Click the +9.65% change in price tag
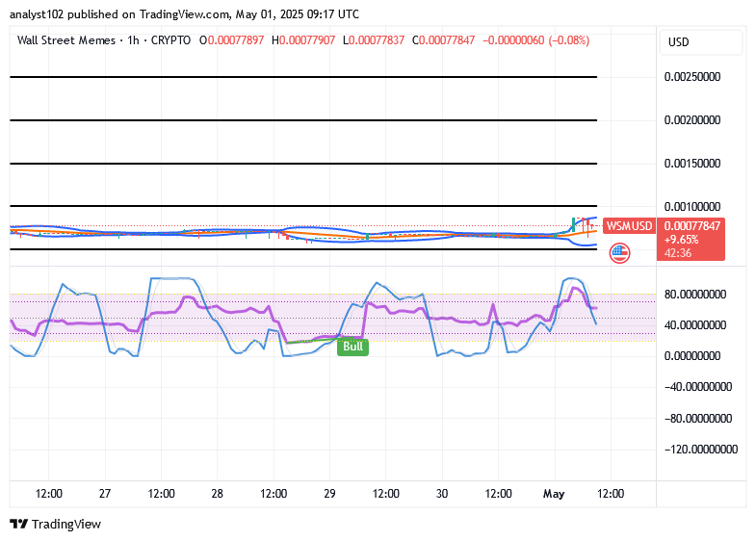This screenshot has height=541, width=756. [681, 240]
